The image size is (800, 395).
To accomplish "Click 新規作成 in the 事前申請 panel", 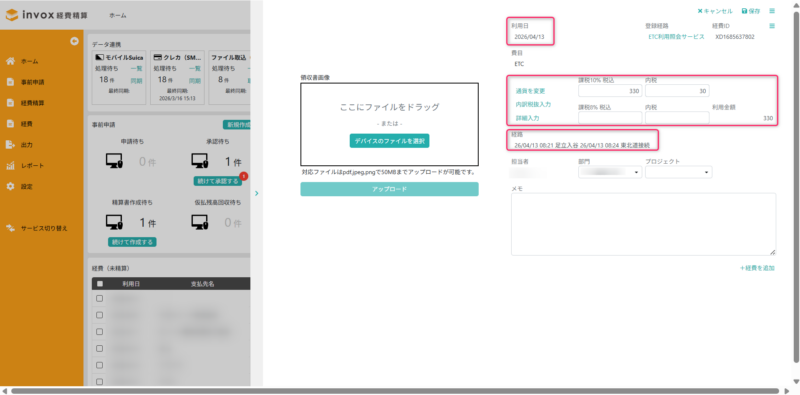I will (237, 125).
